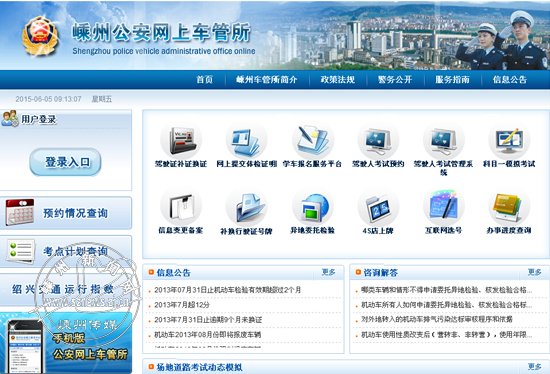Viewport: 550px width, 374px height.
Task: Launch the 科目一模拟考试 icon
Action: coord(509,142)
